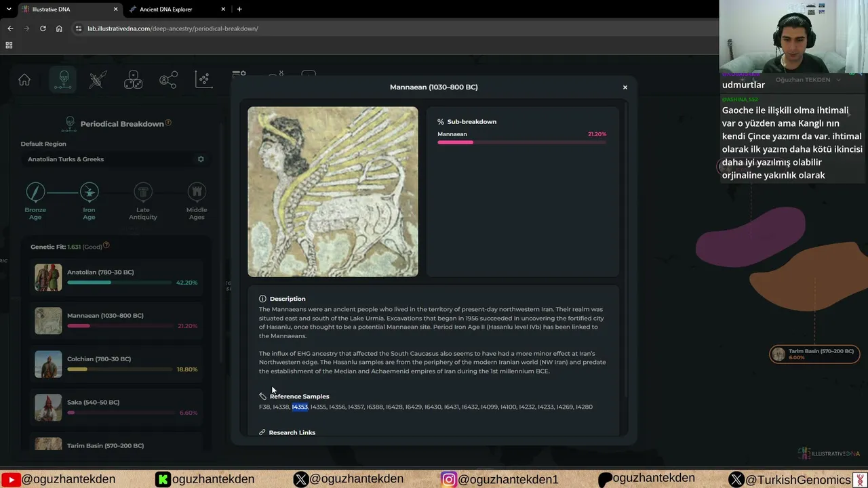Select the Middle Ages period
Image resolution: width=868 pixels, height=488 pixels.
pos(197,201)
